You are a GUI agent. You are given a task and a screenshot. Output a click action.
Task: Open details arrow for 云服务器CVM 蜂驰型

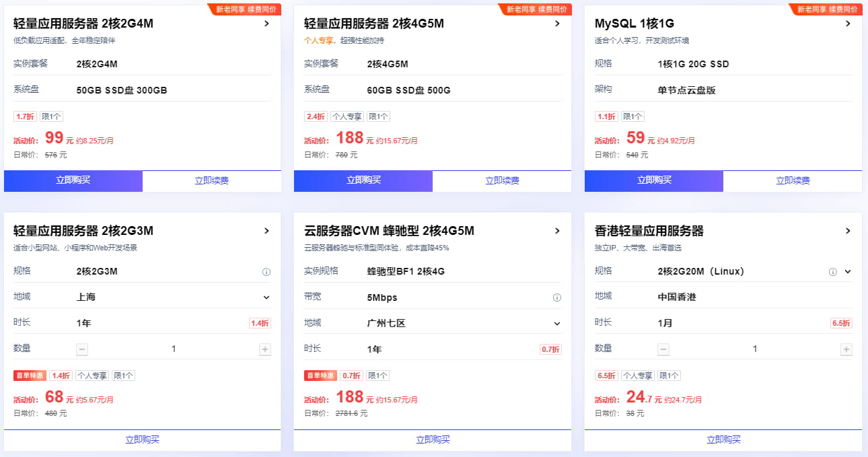pyautogui.click(x=557, y=231)
